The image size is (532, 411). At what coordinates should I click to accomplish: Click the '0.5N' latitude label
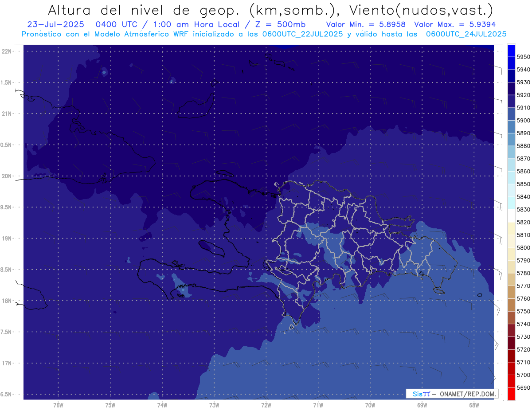click(6, 145)
